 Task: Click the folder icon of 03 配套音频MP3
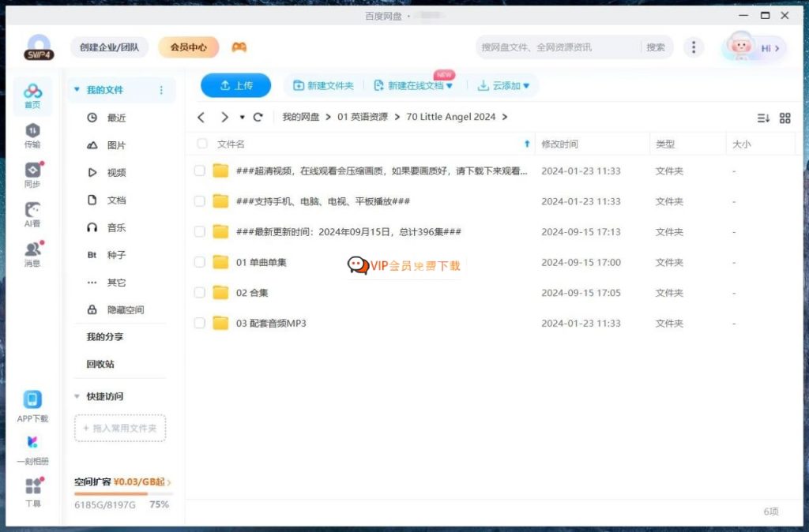[x=220, y=323]
